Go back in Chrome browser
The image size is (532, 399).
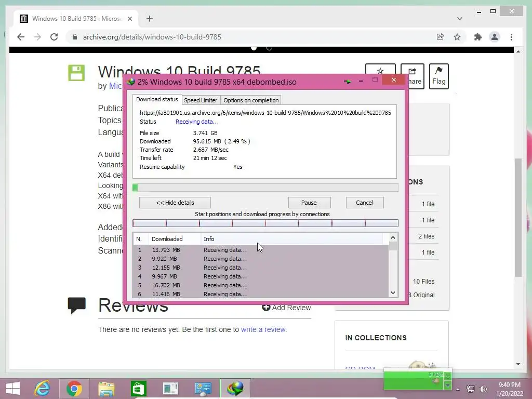click(21, 37)
